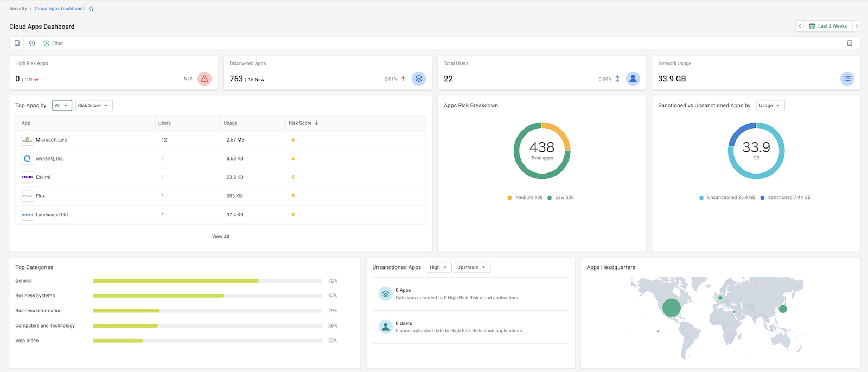868x372 pixels.
Task: Click the Total Users person icon
Action: click(x=633, y=79)
